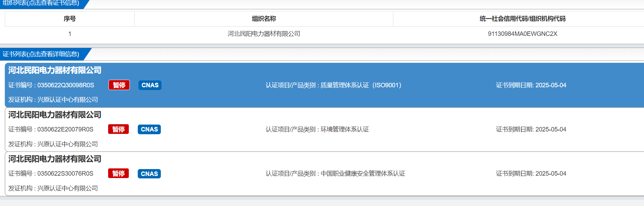Click the 统一社会信用代码/组织机构代码 column header

coord(522,19)
